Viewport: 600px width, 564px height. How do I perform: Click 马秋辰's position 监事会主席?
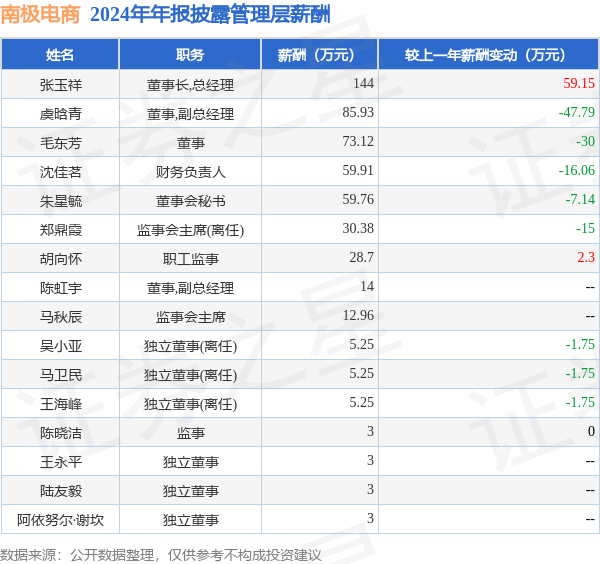tap(190, 317)
